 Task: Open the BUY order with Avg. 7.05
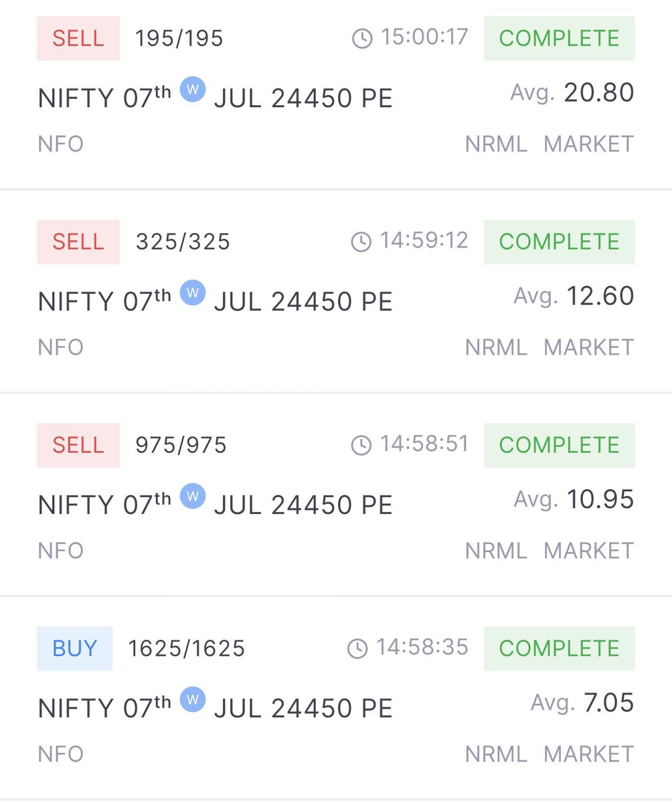pos(336,698)
